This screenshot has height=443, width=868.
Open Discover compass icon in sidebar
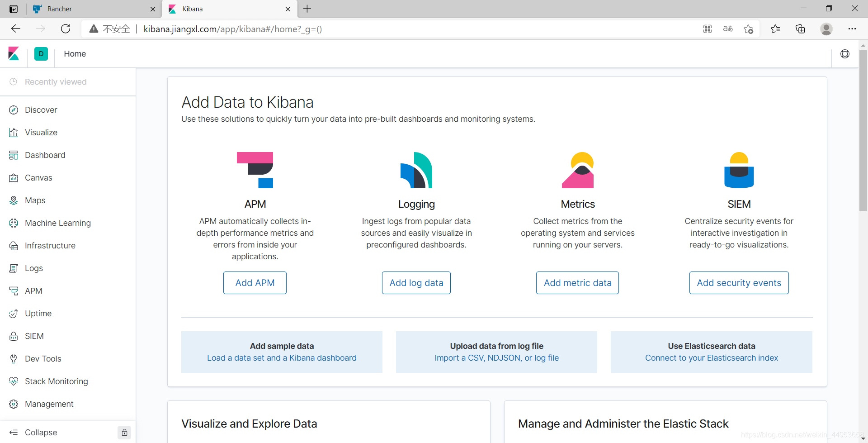(14, 110)
